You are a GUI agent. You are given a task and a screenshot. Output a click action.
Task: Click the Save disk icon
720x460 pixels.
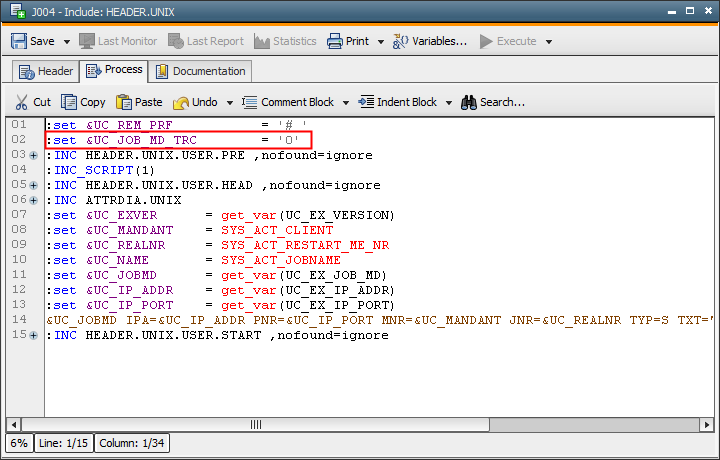[x=19, y=41]
